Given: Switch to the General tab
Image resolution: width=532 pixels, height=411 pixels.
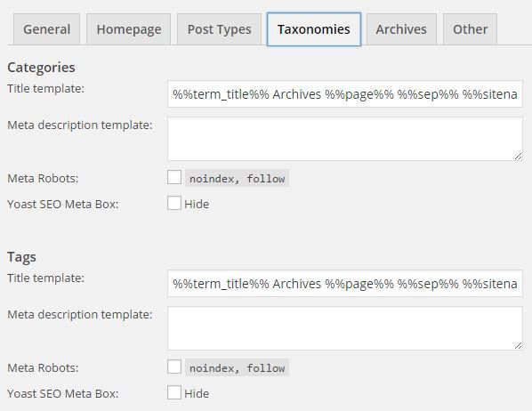Looking at the screenshot, I should click(x=46, y=29).
